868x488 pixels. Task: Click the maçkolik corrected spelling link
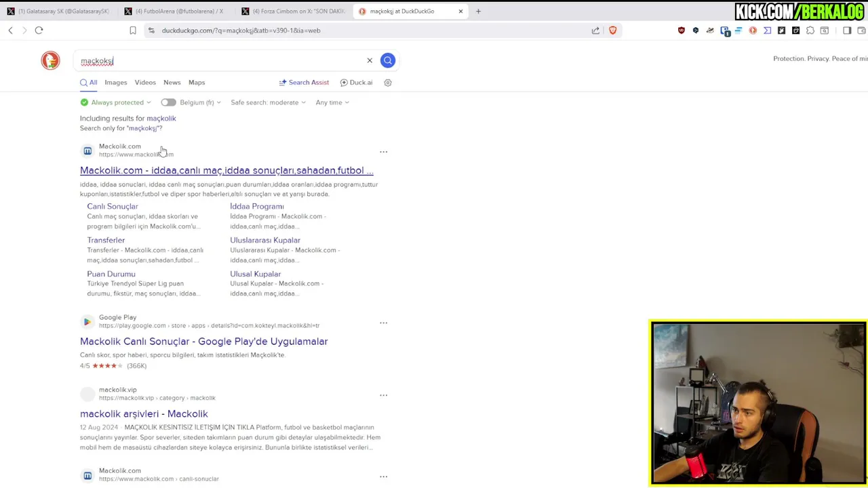click(161, 119)
